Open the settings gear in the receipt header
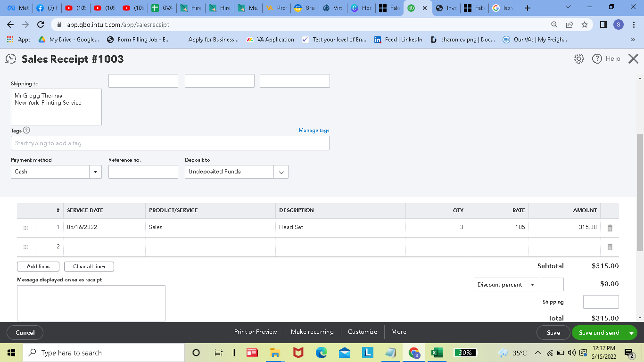 point(578,58)
